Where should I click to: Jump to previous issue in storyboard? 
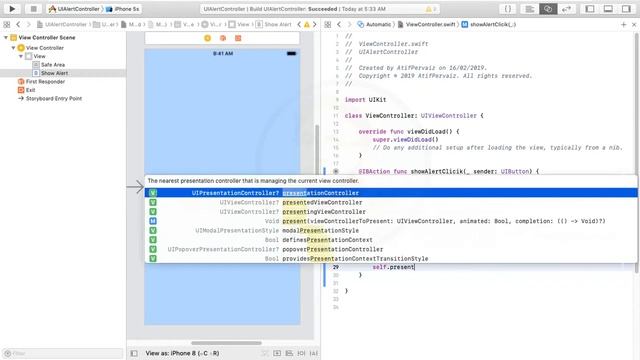pyautogui.click(x=299, y=24)
